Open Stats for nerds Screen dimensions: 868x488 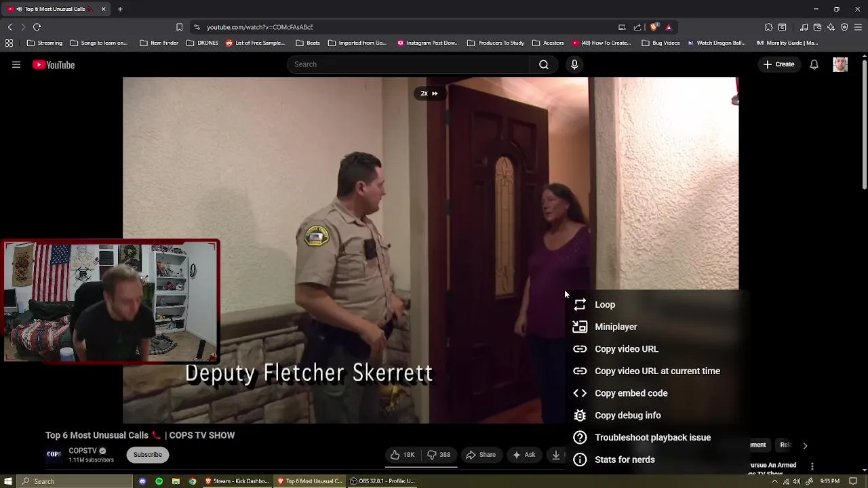(x=656, y=460)
